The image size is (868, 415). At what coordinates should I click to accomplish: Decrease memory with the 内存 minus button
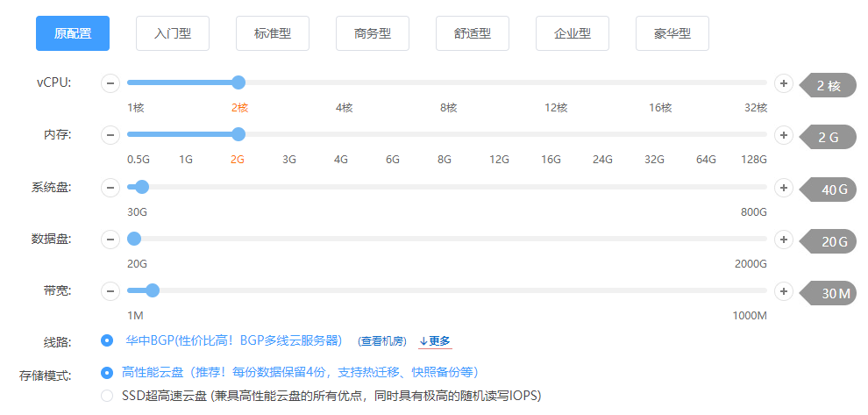(x=110, y=135)
